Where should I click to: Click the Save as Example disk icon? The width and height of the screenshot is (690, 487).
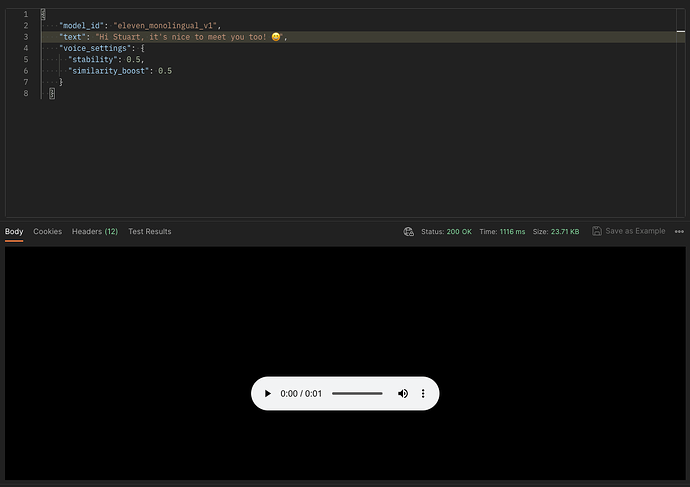597,231
